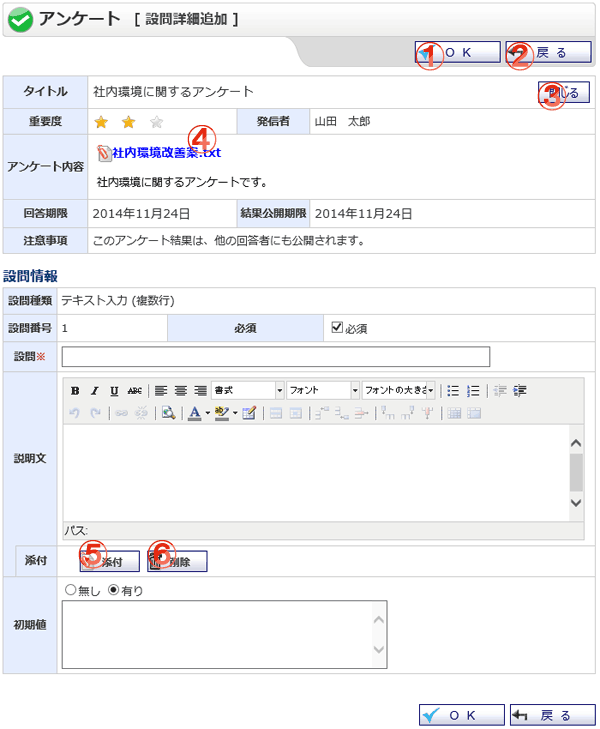Viewport: 600px width, 729px height.
Task: Click the bottom OK button
Action: pyautogui.click(x=462, y=715)
